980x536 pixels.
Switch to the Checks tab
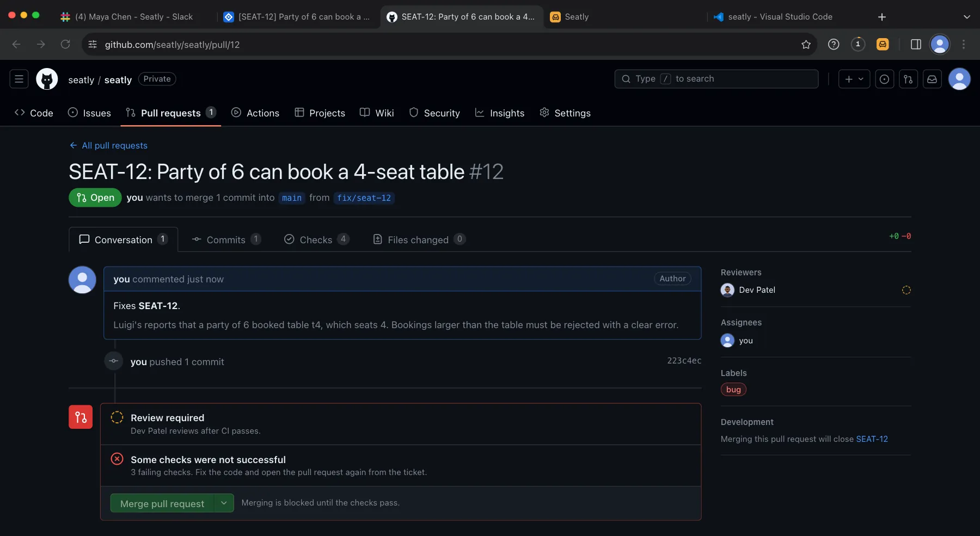click(x=317, y=239)
